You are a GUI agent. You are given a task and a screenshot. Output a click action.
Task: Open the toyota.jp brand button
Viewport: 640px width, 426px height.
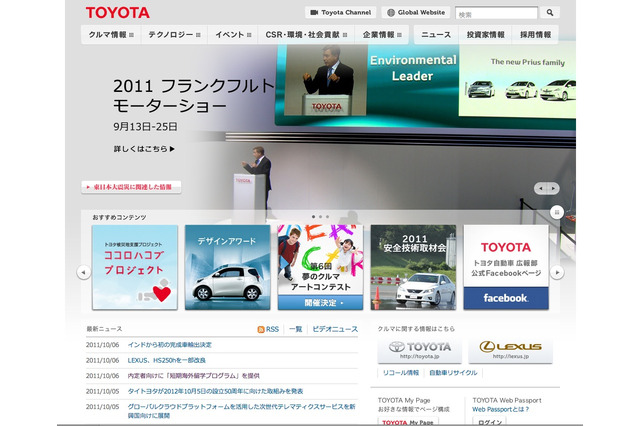(420, 351)
